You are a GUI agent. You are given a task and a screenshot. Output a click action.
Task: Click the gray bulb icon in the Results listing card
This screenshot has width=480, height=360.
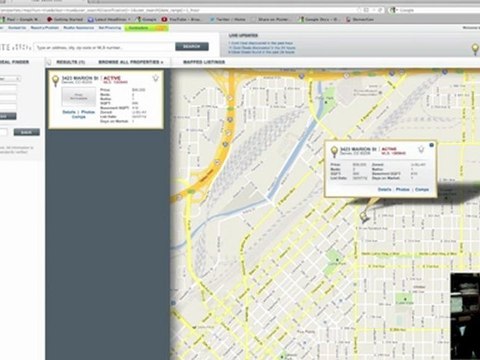click(x=155, y=79)
